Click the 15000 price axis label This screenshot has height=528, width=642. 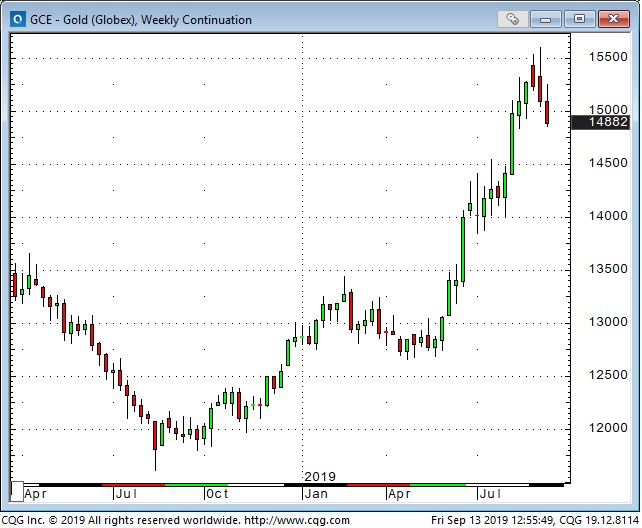point(608,110)
